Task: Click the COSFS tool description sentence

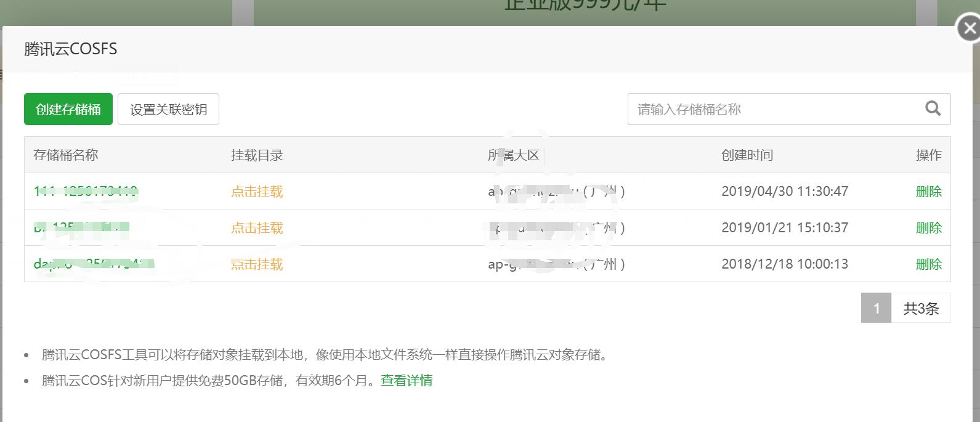Action: tap(326, 355)
